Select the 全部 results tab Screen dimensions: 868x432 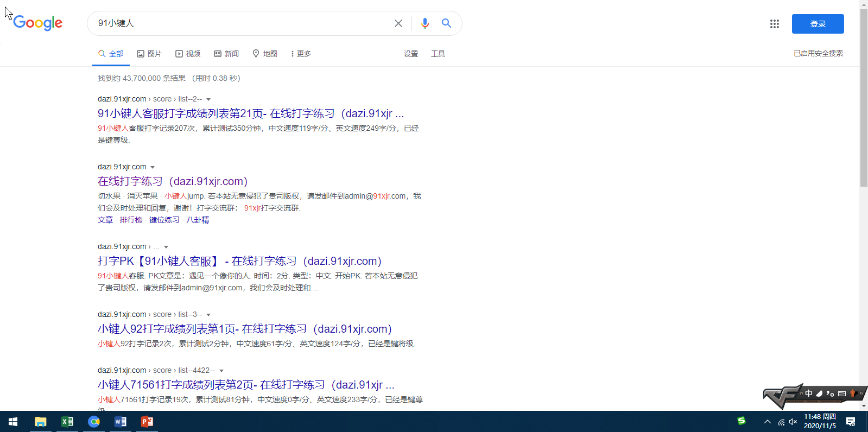pos(111,54)
